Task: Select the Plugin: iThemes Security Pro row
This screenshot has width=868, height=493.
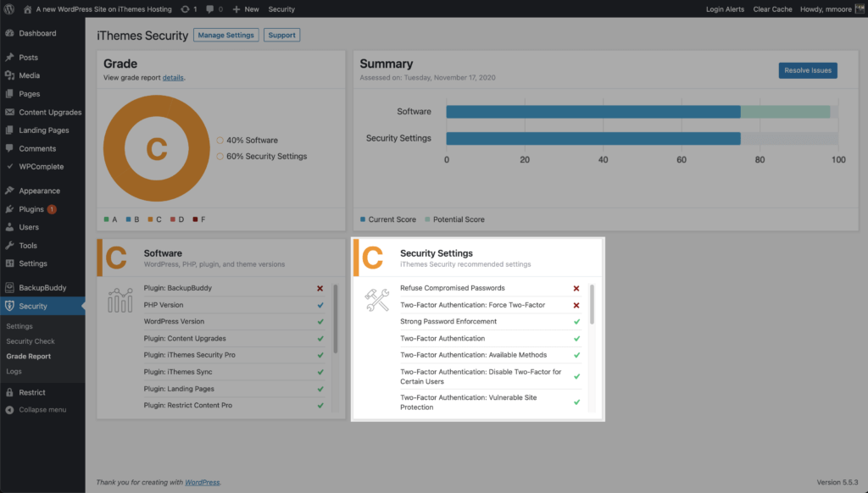Action: click(x=234, y=355)
